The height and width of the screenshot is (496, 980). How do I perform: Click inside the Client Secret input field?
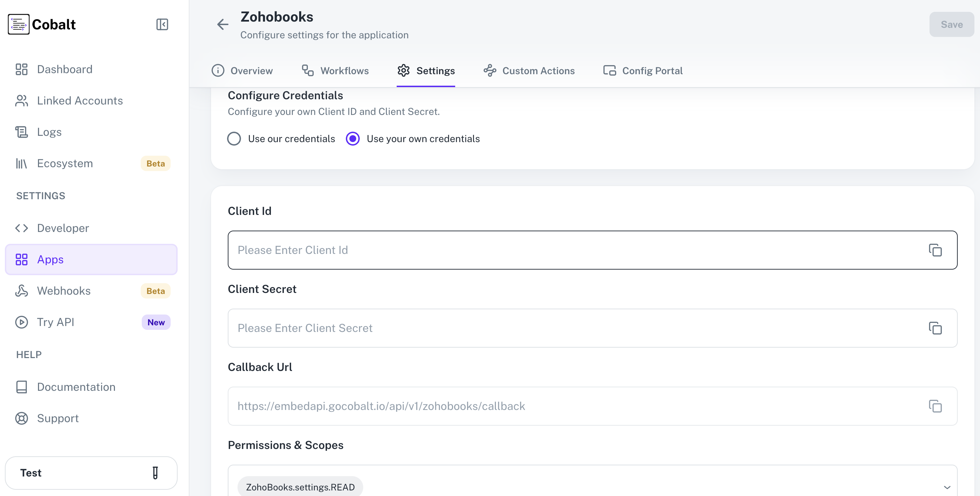[x=495, y=328]
